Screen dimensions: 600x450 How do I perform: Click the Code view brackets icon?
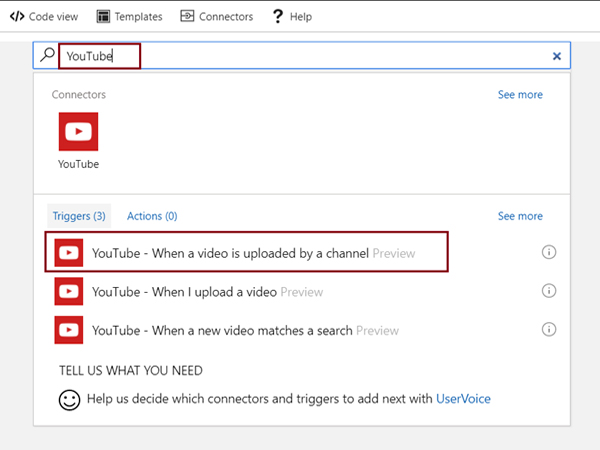[x=17, y=16]
